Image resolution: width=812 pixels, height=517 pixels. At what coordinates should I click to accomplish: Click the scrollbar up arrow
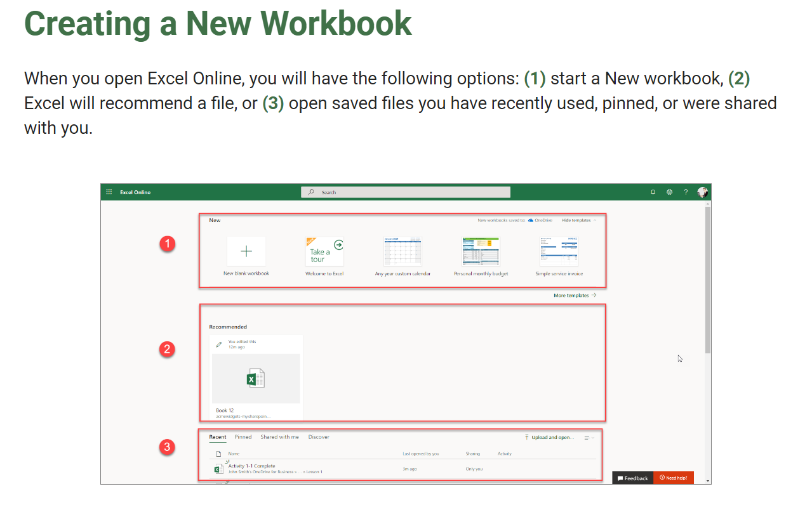click(708, 204)
